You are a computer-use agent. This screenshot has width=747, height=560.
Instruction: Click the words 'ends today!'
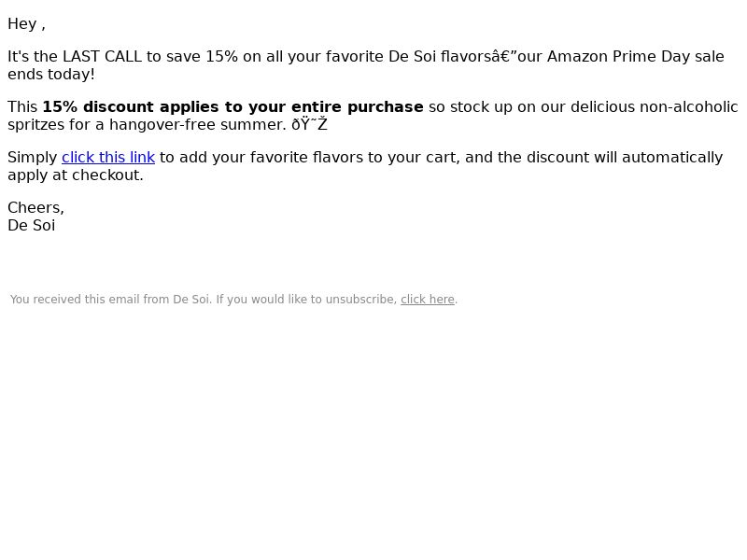click(x=51, y=75)
